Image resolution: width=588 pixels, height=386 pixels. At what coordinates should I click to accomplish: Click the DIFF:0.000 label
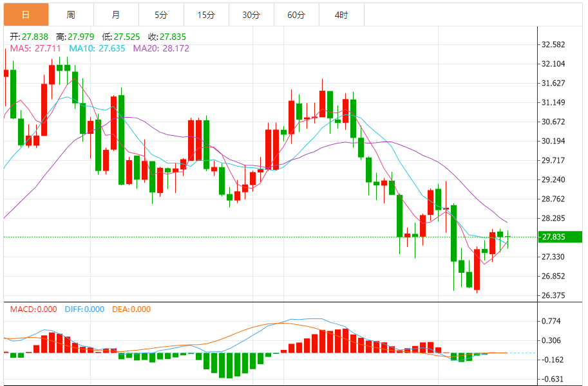tap(84, 309)
